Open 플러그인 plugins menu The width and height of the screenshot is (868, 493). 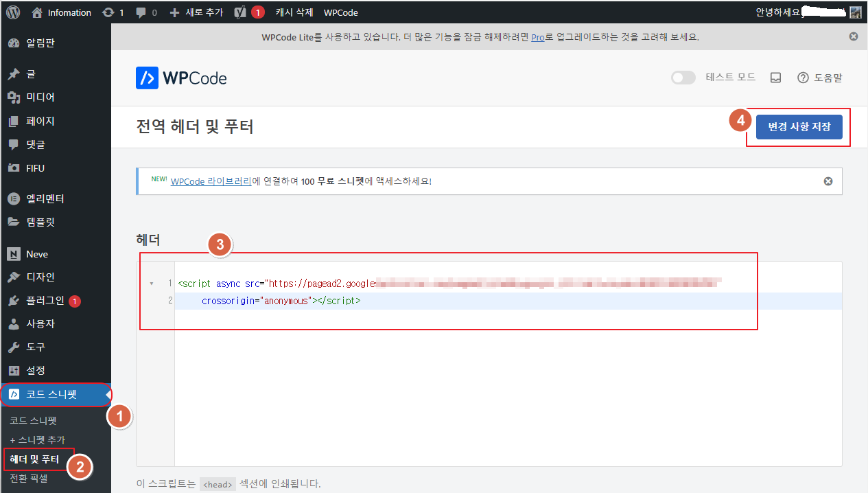55,301
